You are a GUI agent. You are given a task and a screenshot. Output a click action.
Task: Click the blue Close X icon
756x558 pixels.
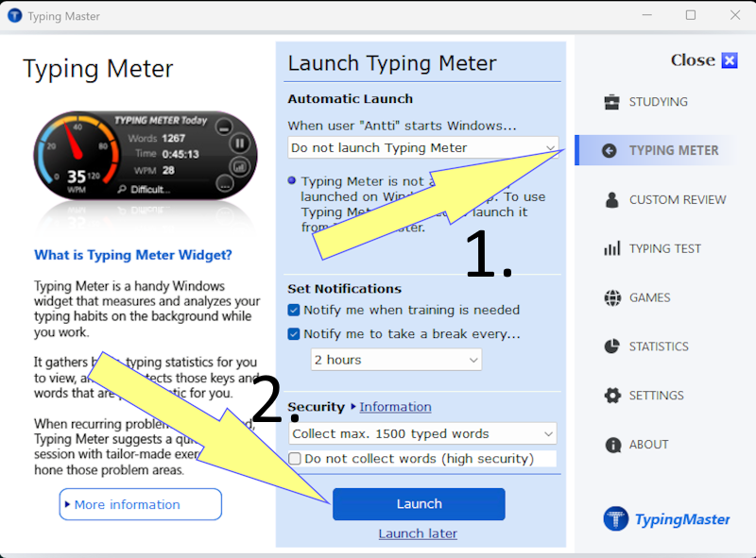(730, 60)
